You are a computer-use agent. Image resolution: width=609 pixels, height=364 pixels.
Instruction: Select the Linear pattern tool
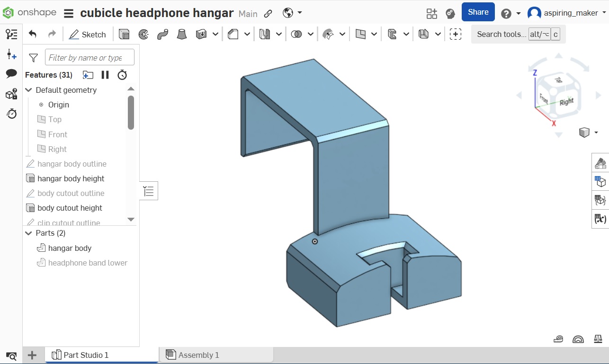pyautogui.click(x=264, y=34)
